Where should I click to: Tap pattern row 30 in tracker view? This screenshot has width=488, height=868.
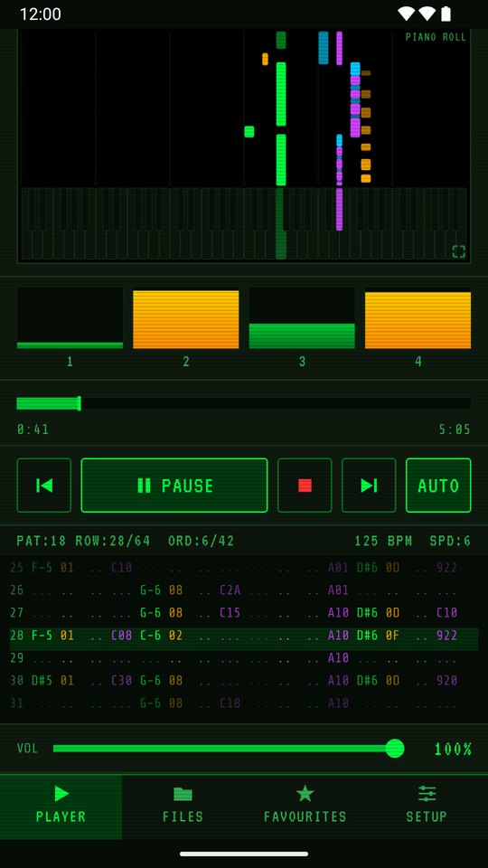[244, 680]
